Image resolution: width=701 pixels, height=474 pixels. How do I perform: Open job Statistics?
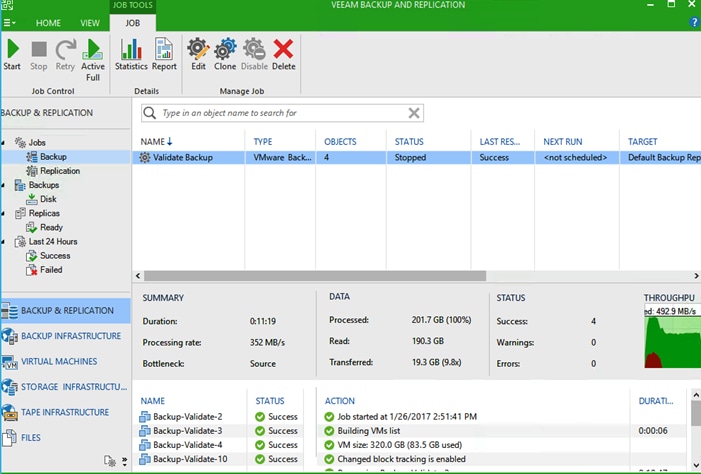(131, 55)
